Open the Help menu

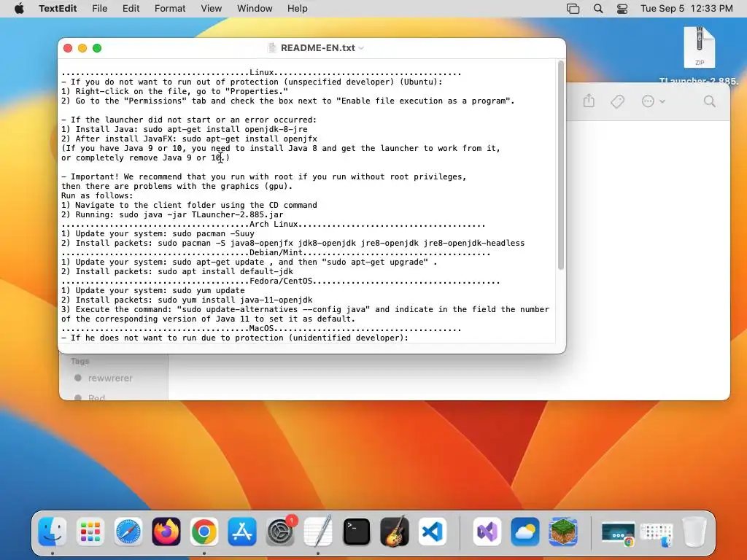pyautogui.click(x=298, y=9)
